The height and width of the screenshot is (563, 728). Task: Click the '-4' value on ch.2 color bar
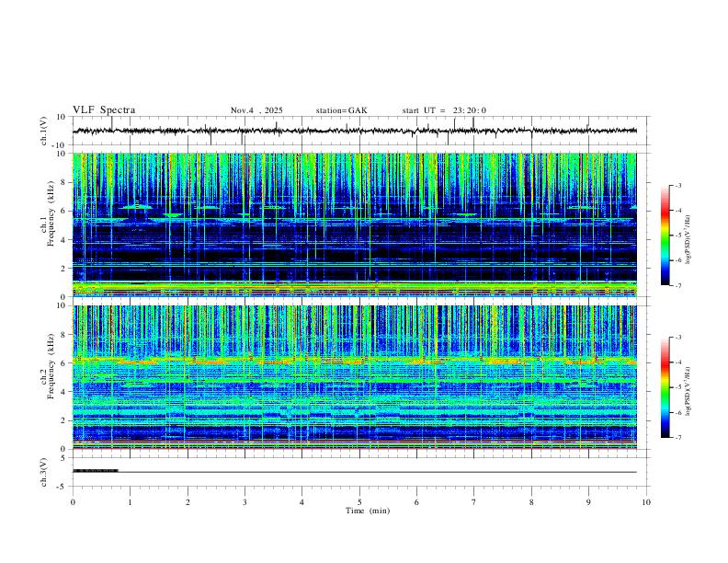point(677,362)
